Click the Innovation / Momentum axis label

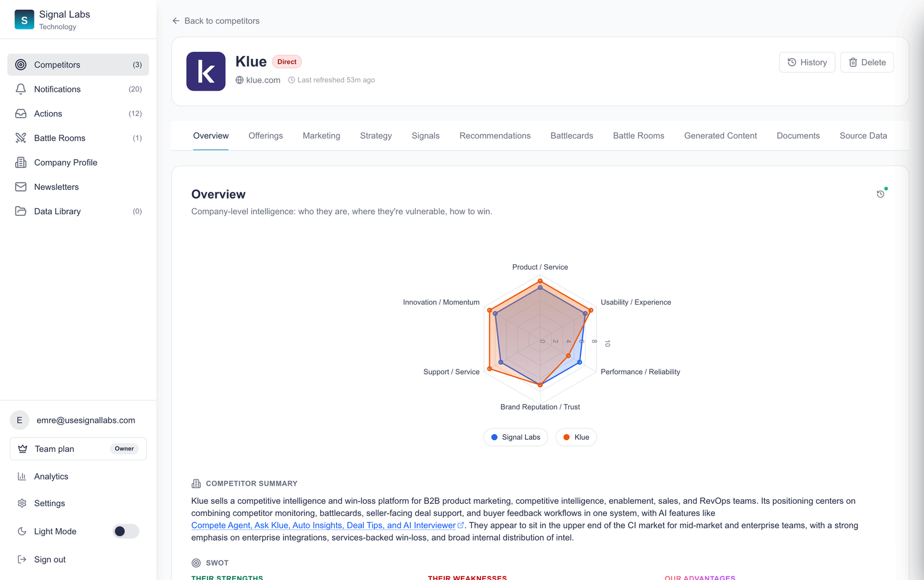click(x=441, y=302)
